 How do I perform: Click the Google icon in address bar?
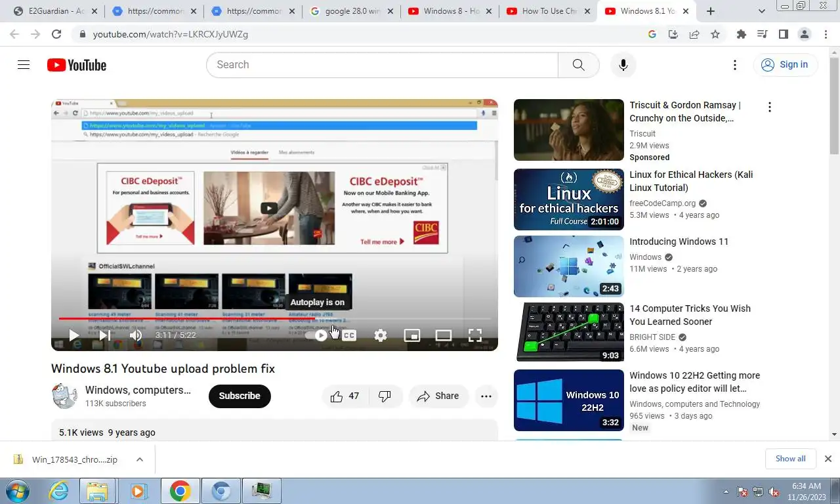(652, 34)
